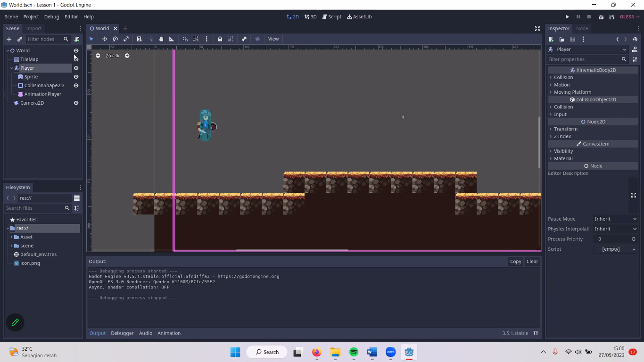Zoom in the 2D viewport
Viewport: 644px width, 362px height.
click(127, 56)
